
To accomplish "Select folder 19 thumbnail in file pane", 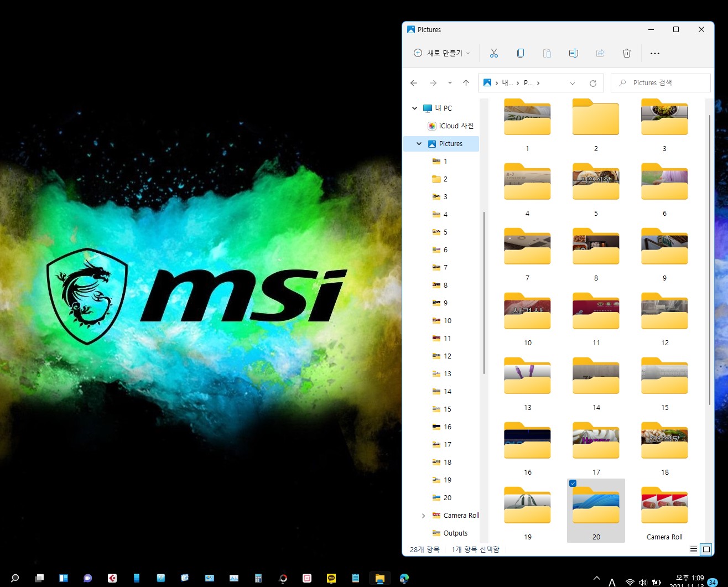I will (x=527, y=506).
